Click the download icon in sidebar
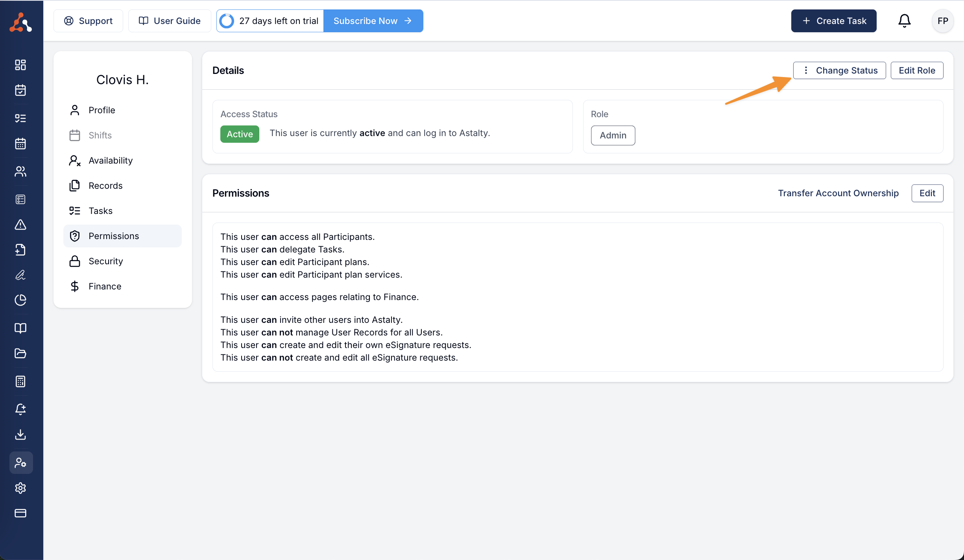 point(20,435)
